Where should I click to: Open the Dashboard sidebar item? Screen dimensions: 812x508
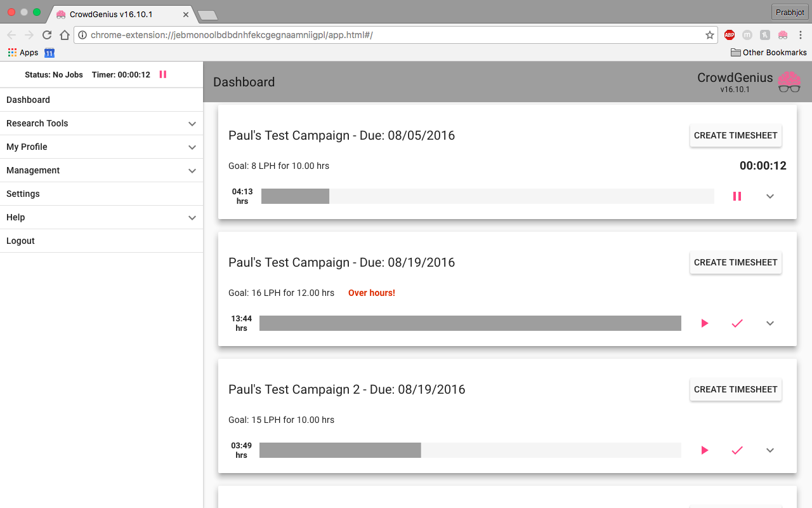tap(101, 100)
